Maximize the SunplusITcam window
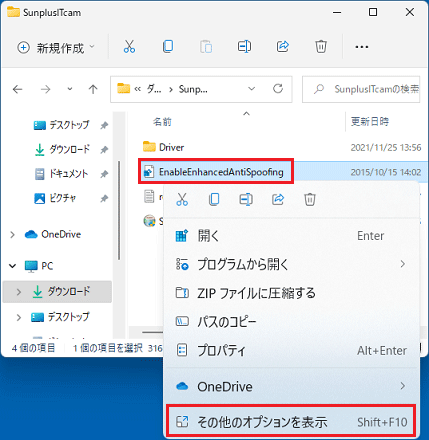 373,12
